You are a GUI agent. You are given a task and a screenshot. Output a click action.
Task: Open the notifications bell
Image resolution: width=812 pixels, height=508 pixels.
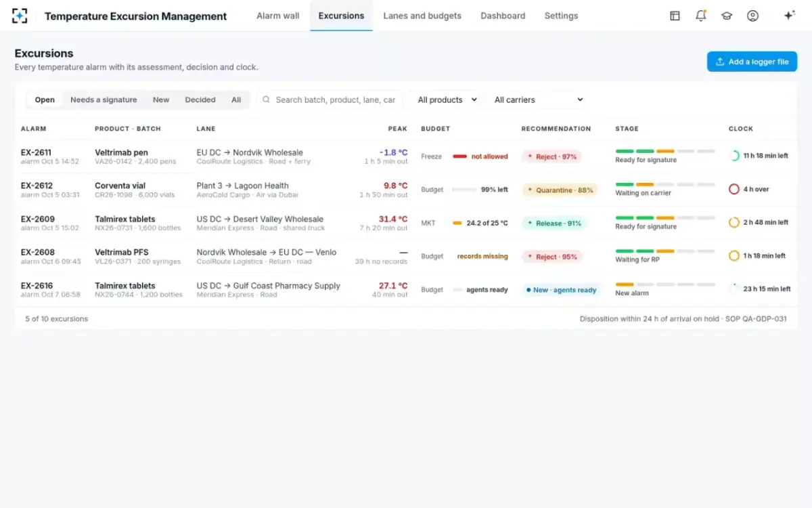(x=700, y=16)
